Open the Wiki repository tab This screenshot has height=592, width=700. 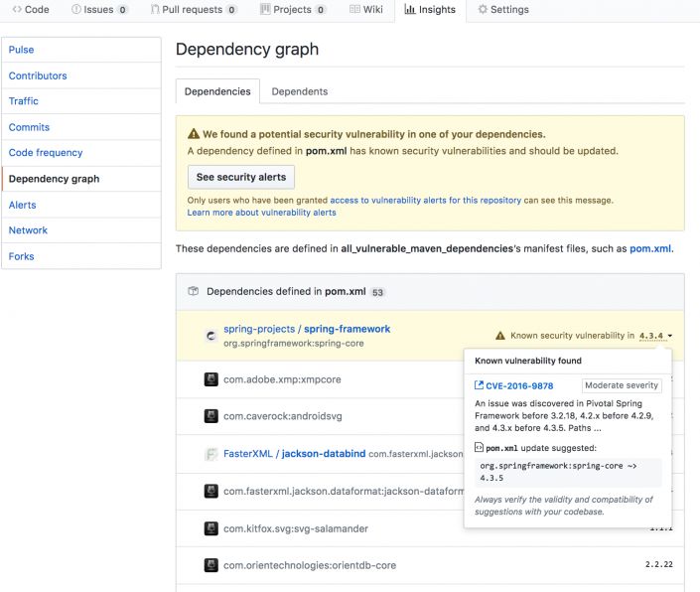(366, 10)
